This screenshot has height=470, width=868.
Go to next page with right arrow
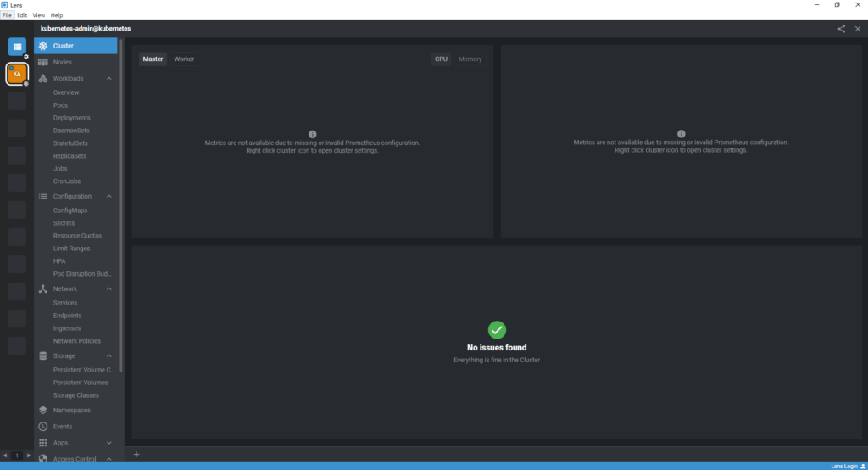(29, 456)
